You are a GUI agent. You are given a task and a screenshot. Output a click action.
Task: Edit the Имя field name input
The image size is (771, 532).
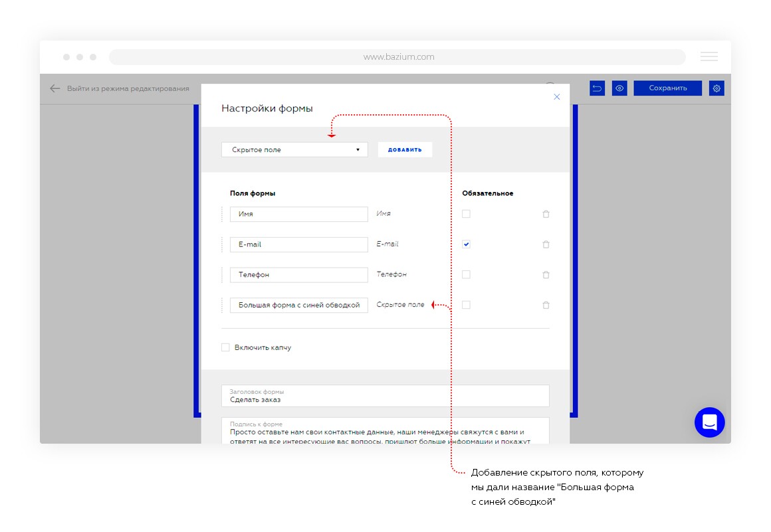tap(298, 214)
